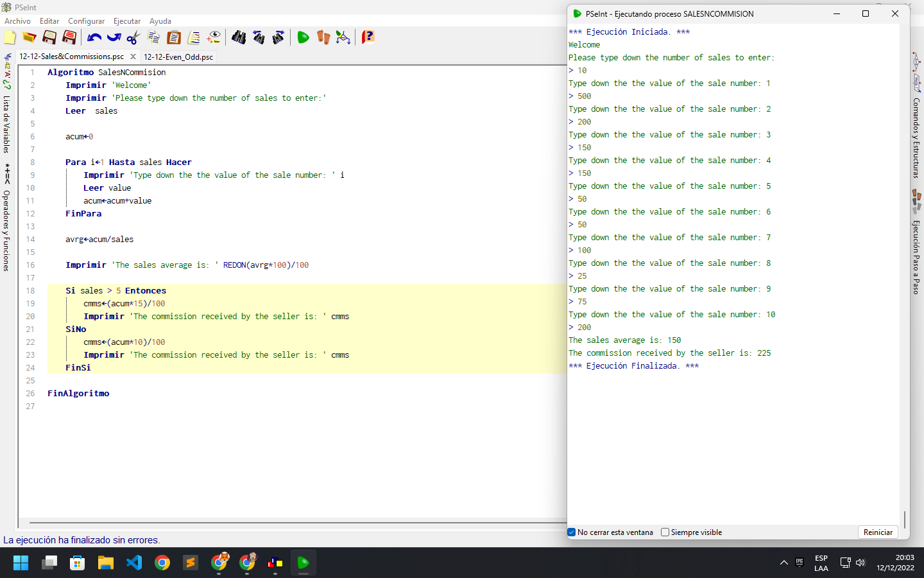Select the 12-12-Sales&Commissions.psc tab
The height and width of the screenshot is (578, 924).
click(x=71, y=57)
